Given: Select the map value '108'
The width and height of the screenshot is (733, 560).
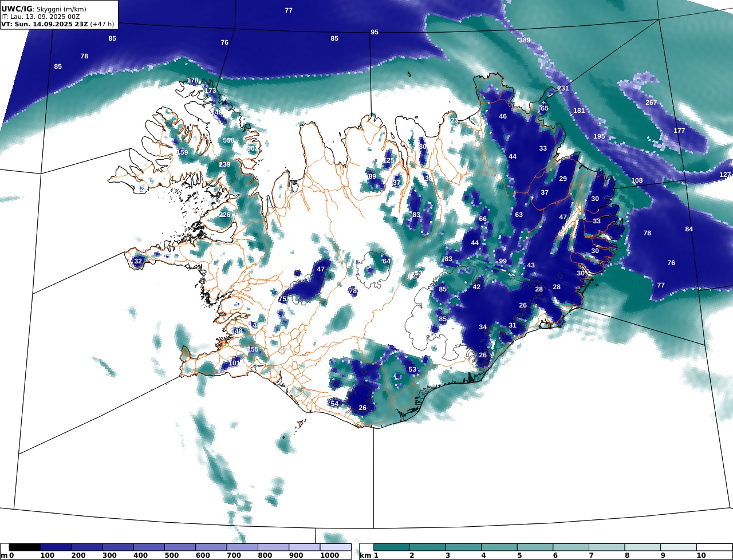Looking at the screenshot, I should click(x=637, y=180).
